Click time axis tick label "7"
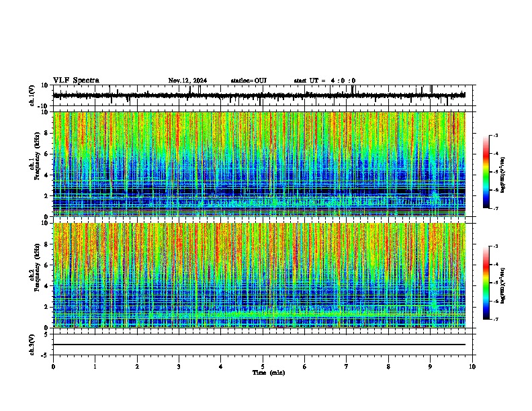Image resolution: width=532 pixels, height=411 pixels. pyautogui.click(x=347, y=367)
